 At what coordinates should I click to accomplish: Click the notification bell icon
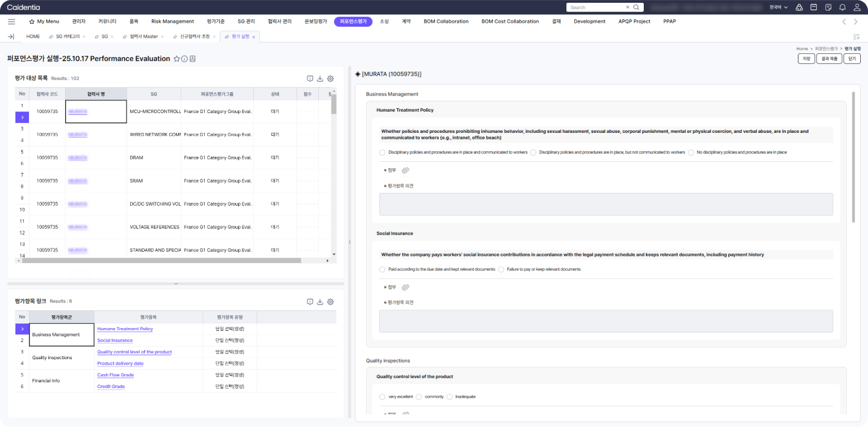[x=842, y=7]
